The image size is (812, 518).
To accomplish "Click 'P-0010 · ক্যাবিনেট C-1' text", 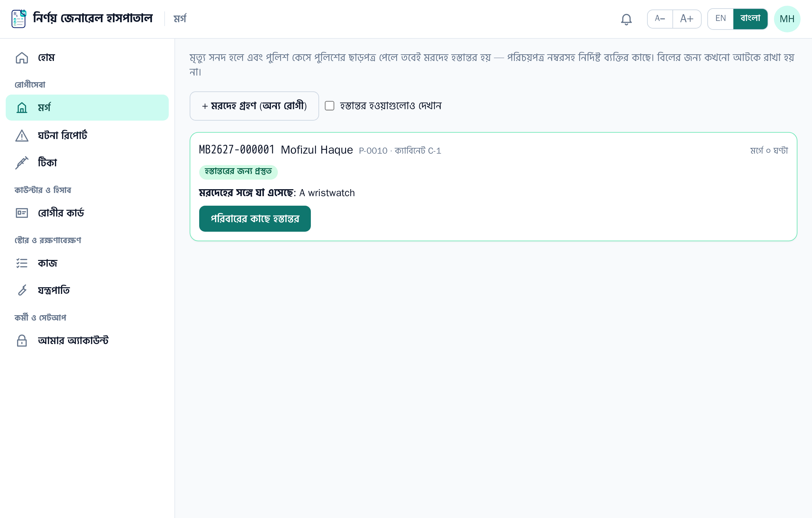I will 400,150.
